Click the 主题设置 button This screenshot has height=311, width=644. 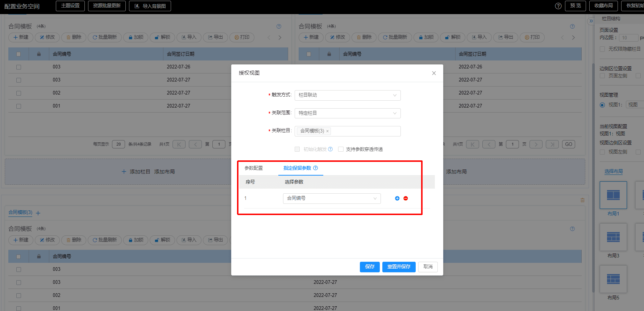[70, 6]
